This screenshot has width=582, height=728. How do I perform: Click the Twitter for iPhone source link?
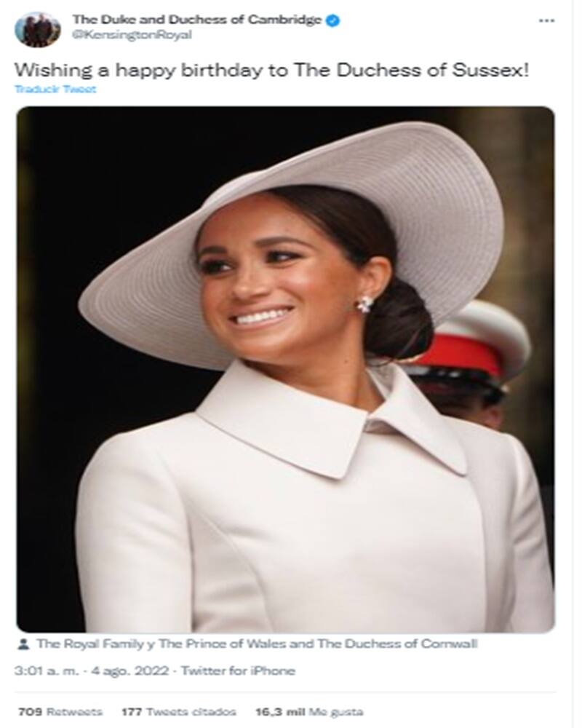point(238,671)
